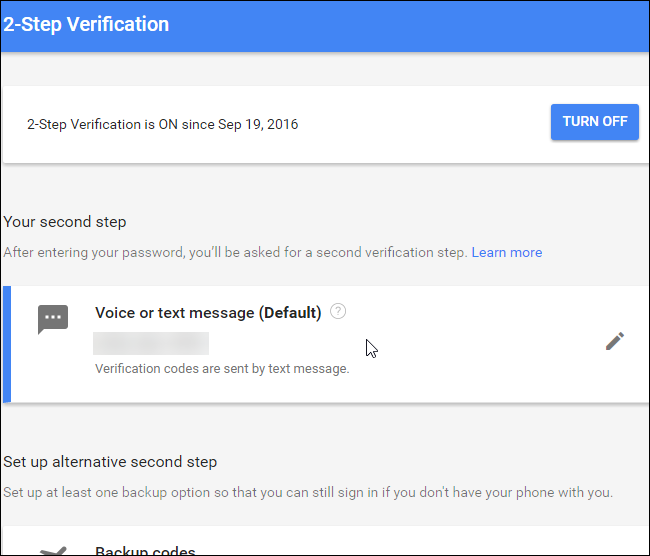The image size is (650, 556).
Task: Edit phone number with pencil icon
Action: [615, 342]
